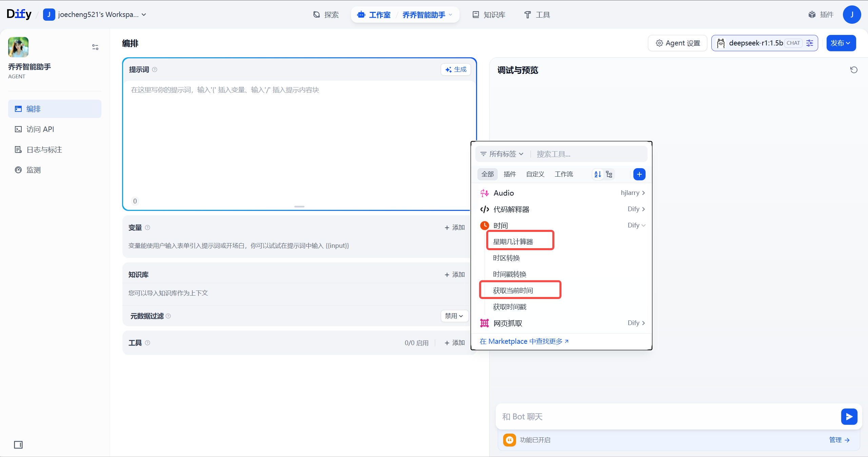Click the J user avatar in top right
Screen dimensions: 868x457
pos(851,15)
